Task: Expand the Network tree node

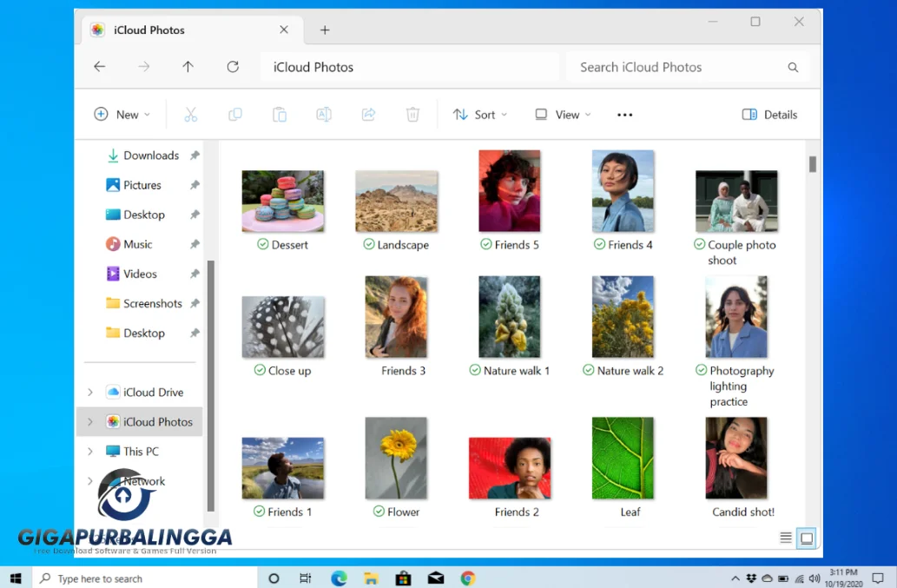Action: coord(89,481)
